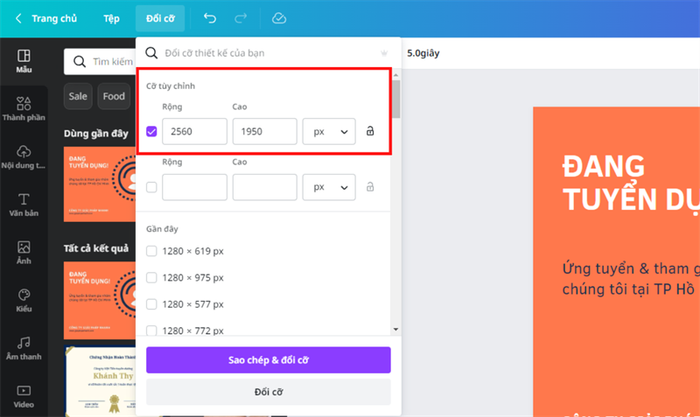Click the empty Rộng width field

tap(195, 187)
